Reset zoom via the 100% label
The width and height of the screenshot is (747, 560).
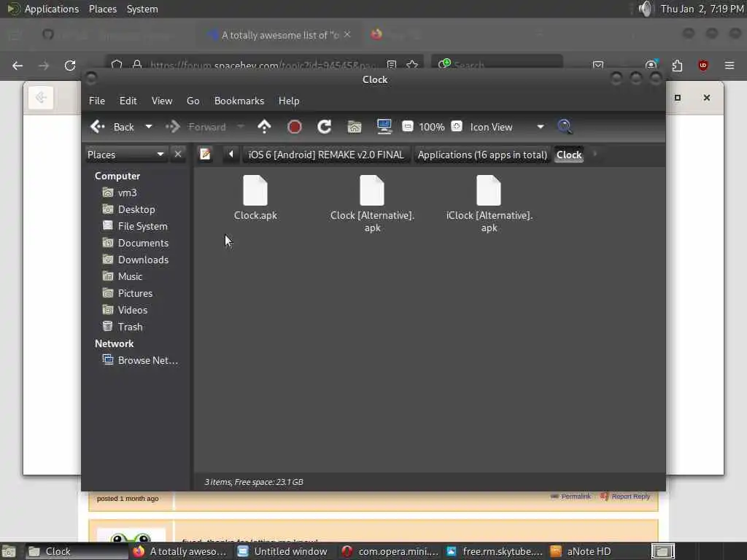pos(432,127)
